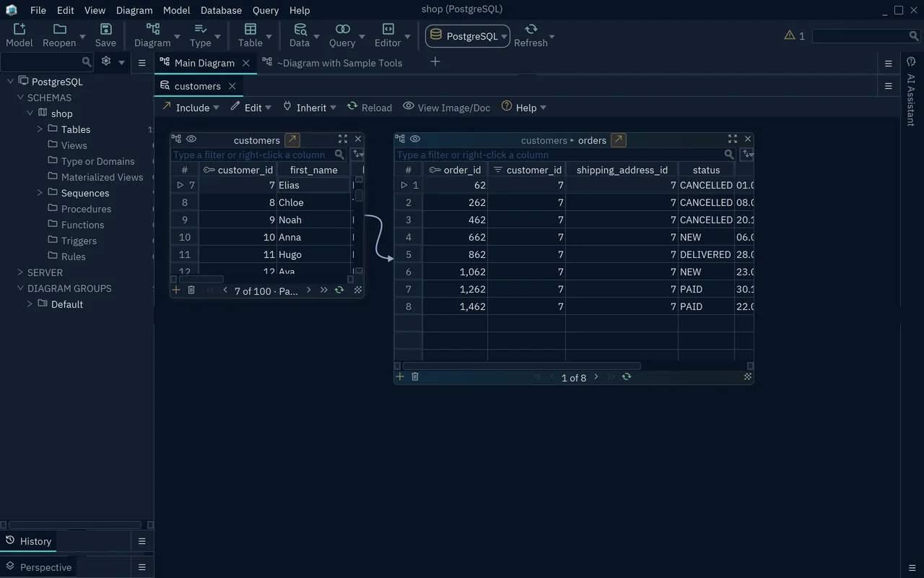The width and height of the screenshot is (924, 578).
Task: Open the Help dropdown in editor bar
Action: point(524,107)
